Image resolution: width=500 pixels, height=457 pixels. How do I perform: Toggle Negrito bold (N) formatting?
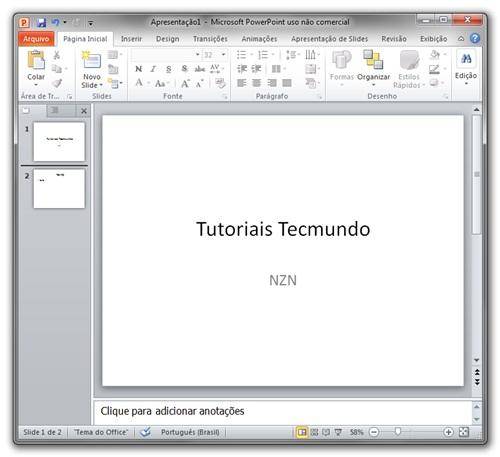click(138, 69)
